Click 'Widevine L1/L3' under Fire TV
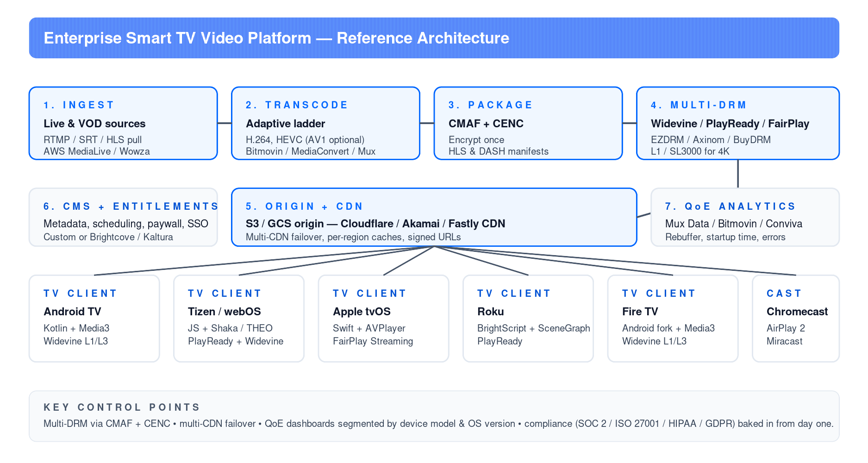The height and width of the screenshot is (463, 868). tap(655, 341)
